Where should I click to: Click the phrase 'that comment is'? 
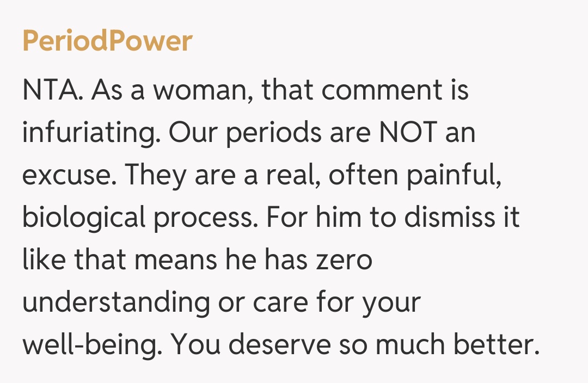pos(365,90)
